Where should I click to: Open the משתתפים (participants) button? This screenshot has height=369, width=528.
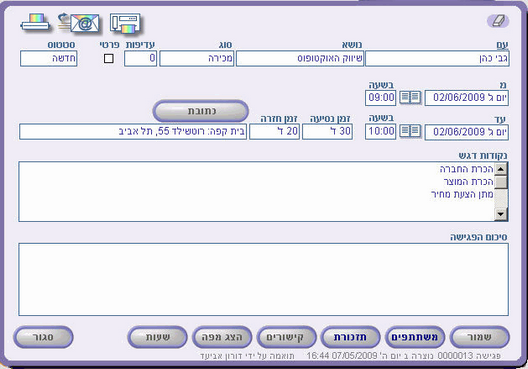(x=415, y=337)
